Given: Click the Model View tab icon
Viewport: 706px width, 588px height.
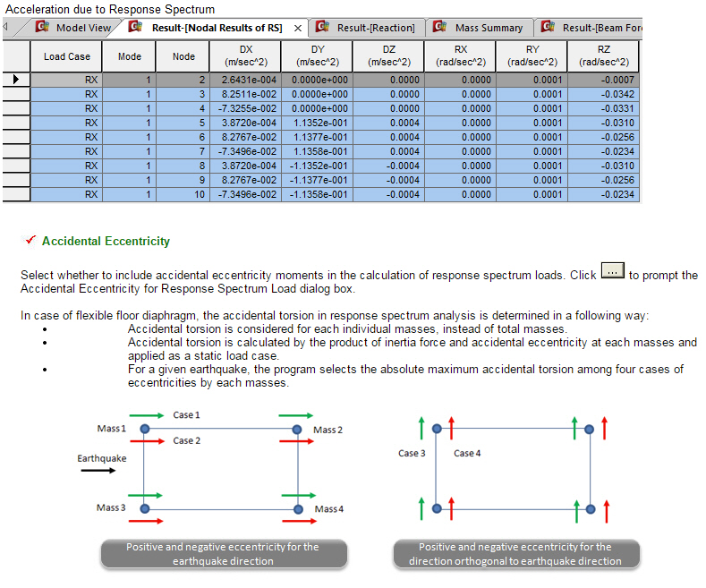Looking at the screenshot, I should (42, 28).
